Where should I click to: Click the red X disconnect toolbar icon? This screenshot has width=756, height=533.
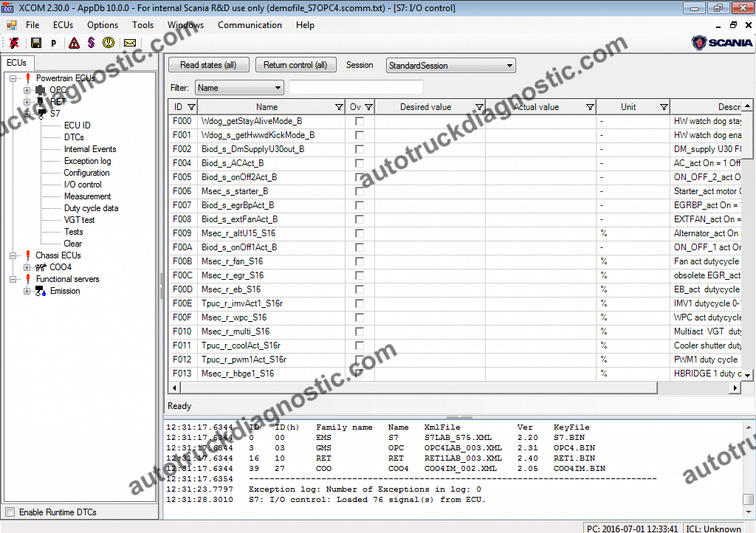(x=14, y=43)
